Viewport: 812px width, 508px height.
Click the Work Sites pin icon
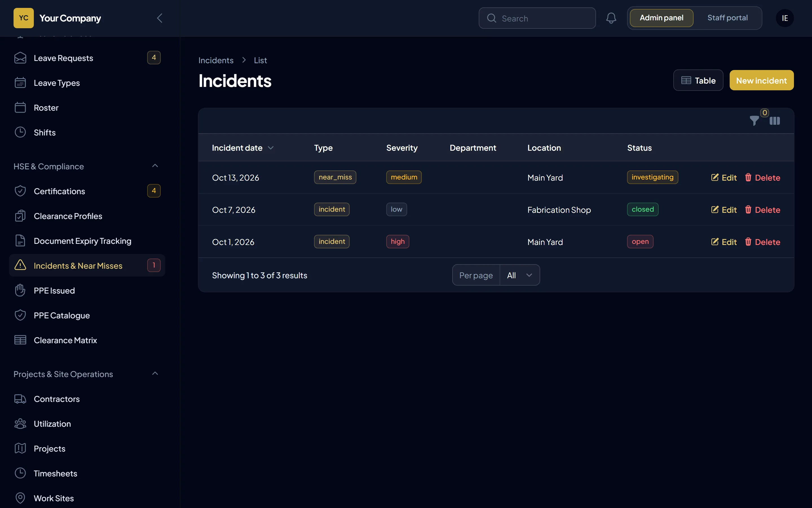(x=20, y=498)
